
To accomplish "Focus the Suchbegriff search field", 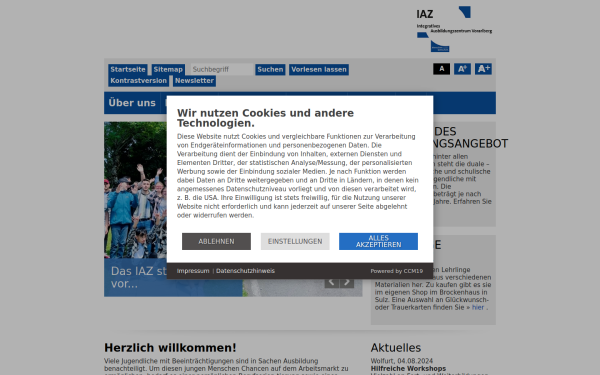I will [x=222, y=70].
